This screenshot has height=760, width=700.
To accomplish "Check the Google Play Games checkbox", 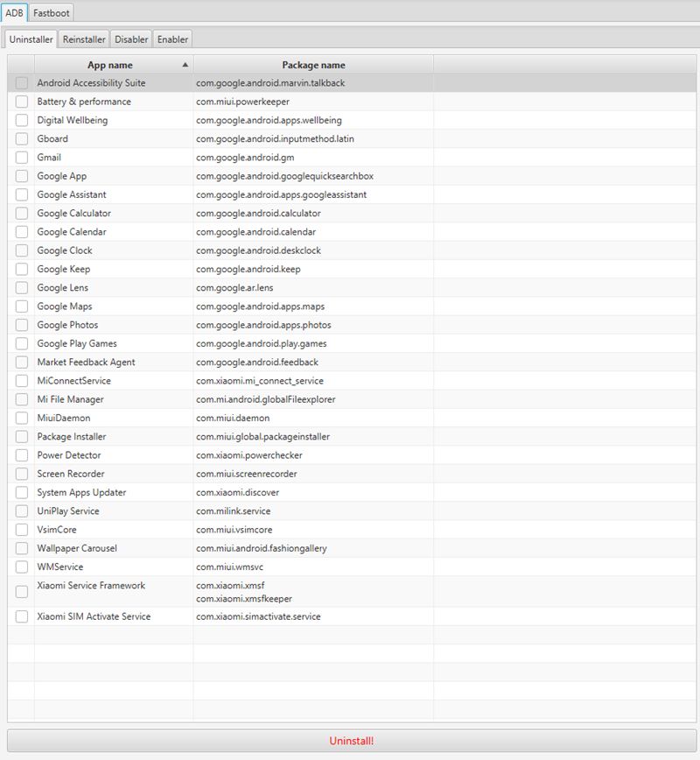I will (x=22, y=343).
